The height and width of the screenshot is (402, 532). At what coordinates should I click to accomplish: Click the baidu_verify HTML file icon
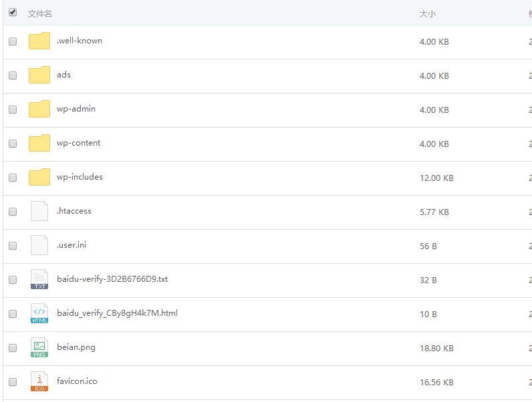pos(39,314)
